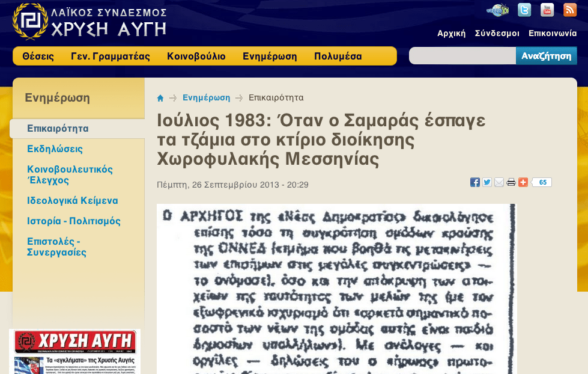The height and width of the screenshot is (374, 588).
Task: Select the article headline Ιούλιος 1983
Action: [321, 139]
